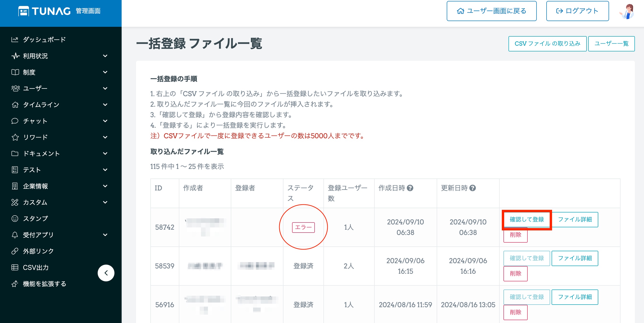Viewport: 644px width, 323px height.
Task: Click the リワード star icon
Action: point(15,137)
